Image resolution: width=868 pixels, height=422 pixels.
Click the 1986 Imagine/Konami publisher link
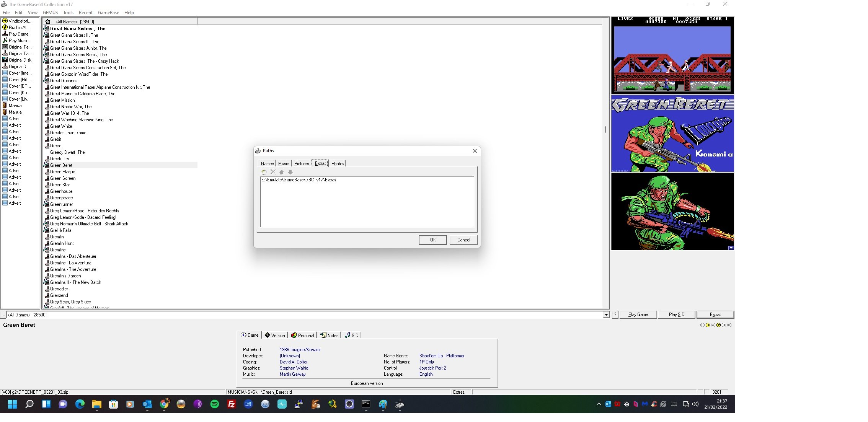tap(300, 350)
